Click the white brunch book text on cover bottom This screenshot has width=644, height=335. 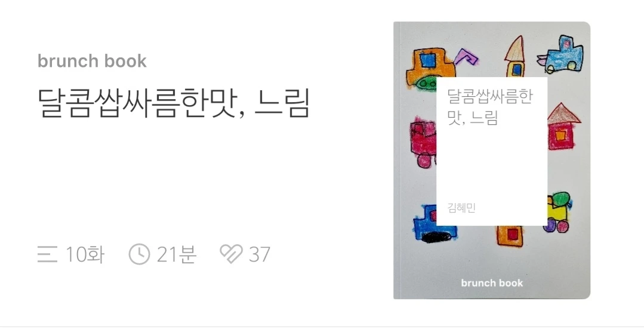click(492, 283)
